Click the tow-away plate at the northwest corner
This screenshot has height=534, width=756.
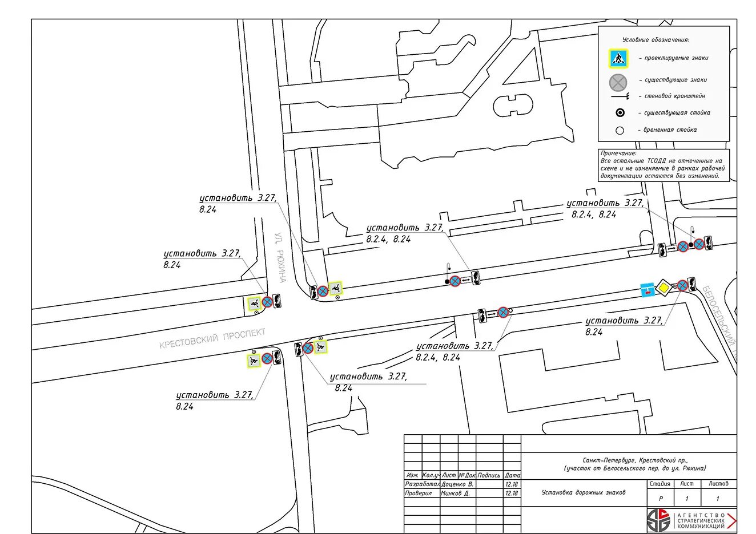277,301
